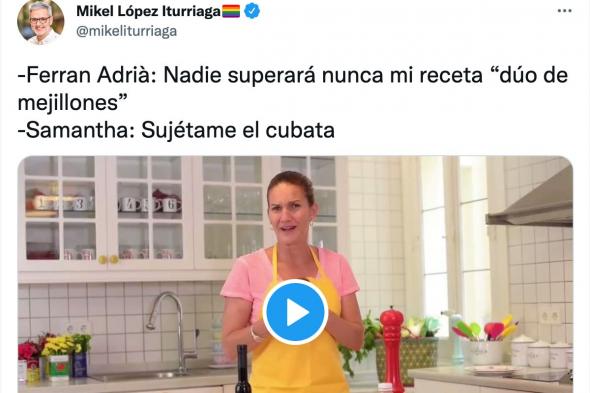The height and width of the screenshot is (393, 590).
Task: Click the extractor hood in the video
Action: pos(530,202)
